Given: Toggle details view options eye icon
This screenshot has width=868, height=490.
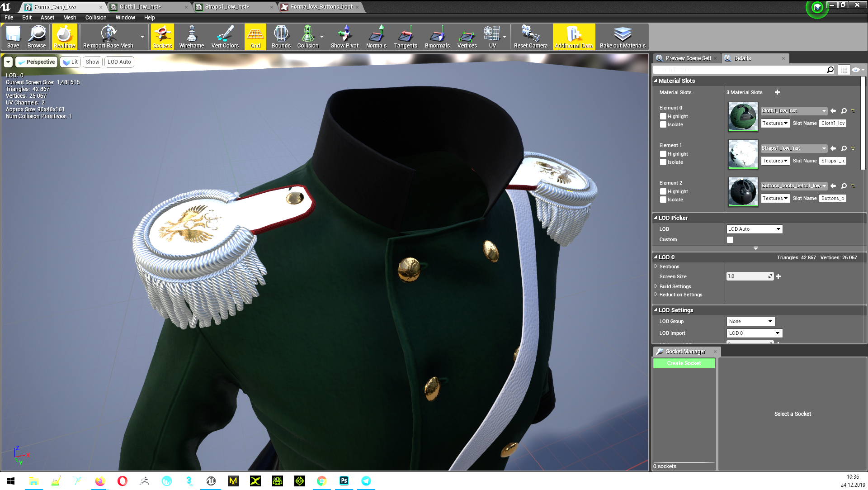Looking at the screenshot, I should 858,70.
